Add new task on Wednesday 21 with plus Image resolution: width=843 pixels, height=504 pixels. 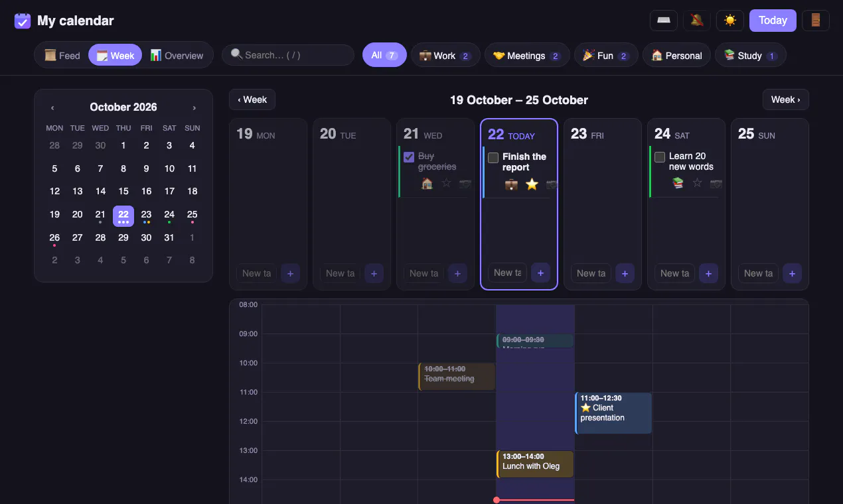pyautogui.click(x=457, y=273)
